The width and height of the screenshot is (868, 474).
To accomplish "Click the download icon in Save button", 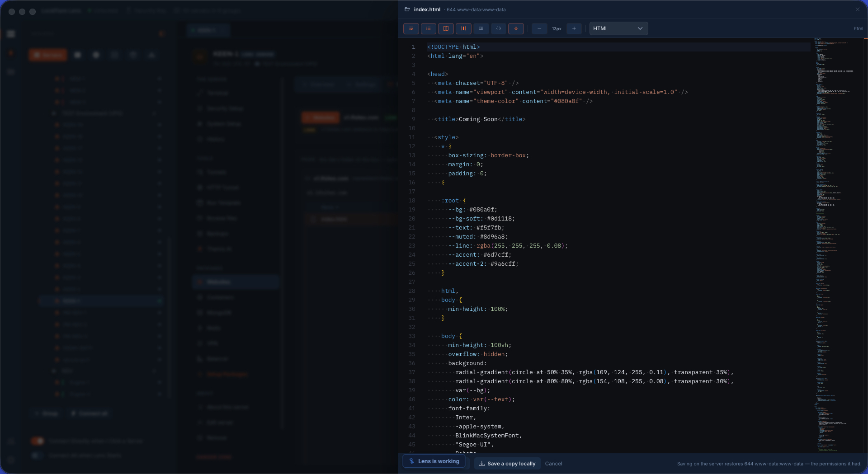I will [x=482, y=464].
